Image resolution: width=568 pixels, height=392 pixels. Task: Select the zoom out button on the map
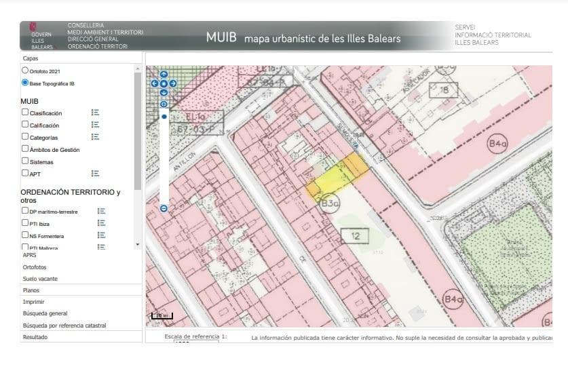point(163,209)
